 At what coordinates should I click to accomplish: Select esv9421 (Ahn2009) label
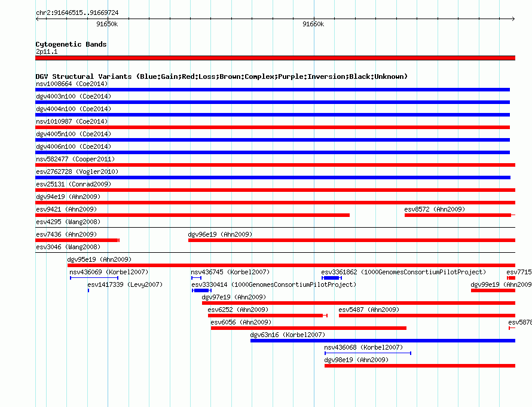(x=66, y=209)
